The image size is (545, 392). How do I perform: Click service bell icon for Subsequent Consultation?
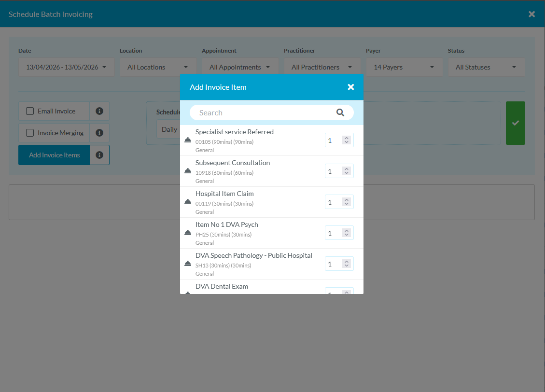coord(188,171)
